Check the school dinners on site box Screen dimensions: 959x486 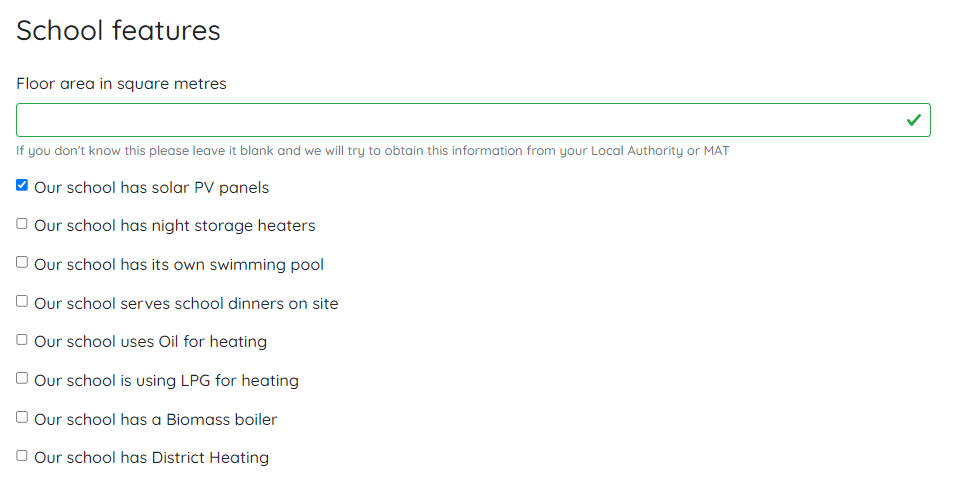click(22, 301)
